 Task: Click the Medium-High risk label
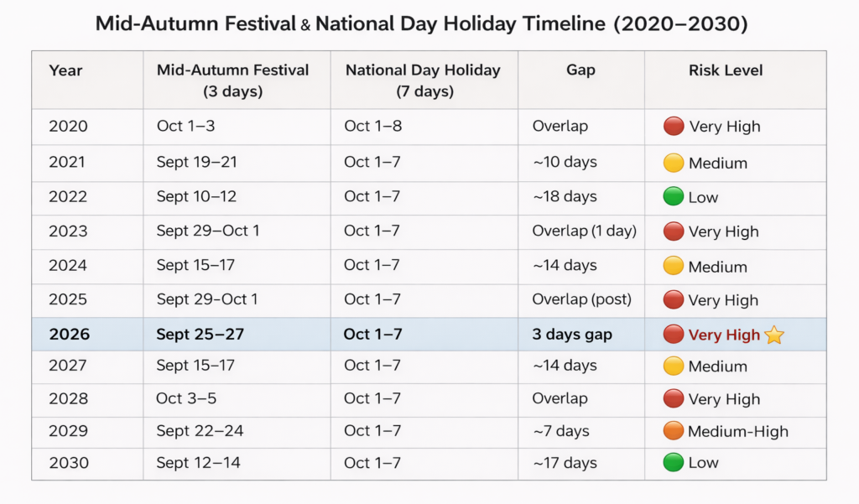coord(738,432)
